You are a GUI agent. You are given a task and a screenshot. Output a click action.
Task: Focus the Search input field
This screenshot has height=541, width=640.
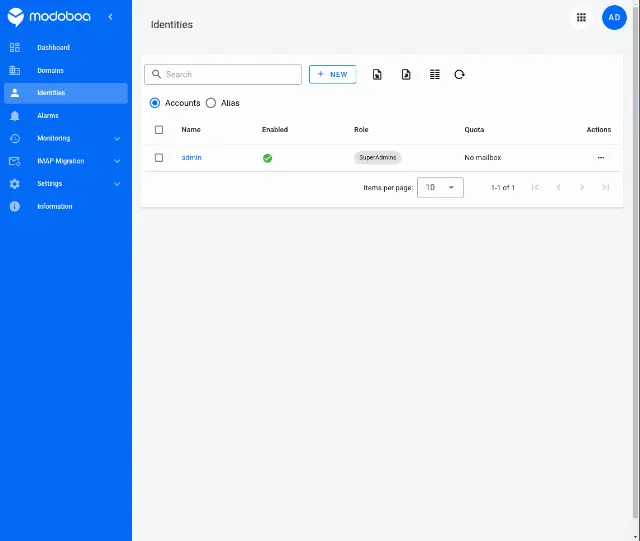[223, 74]
